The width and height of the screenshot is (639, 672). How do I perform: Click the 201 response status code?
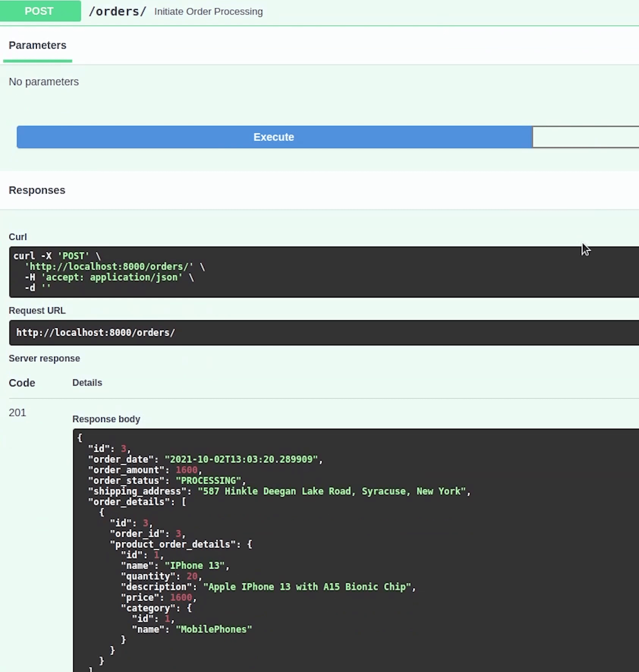(x=17, y=412)
